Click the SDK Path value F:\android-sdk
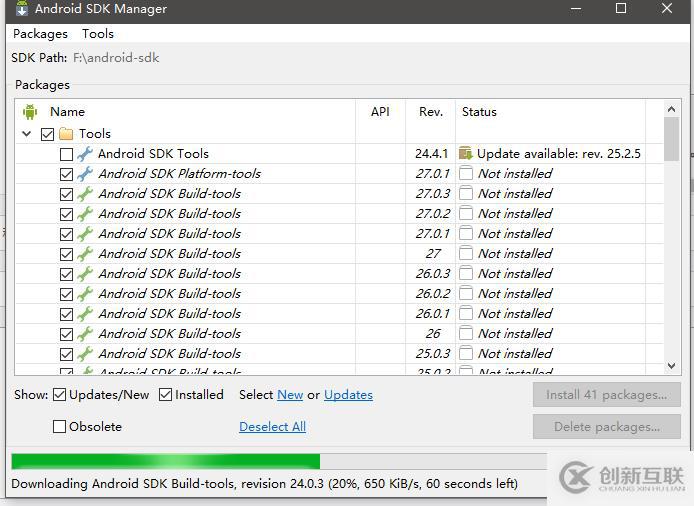 116,58
